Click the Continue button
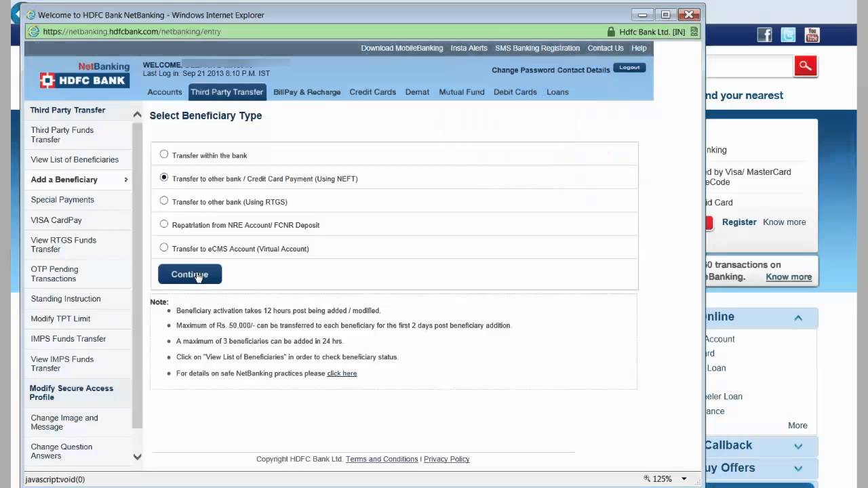 pyautogui.click(x=190, y=274)
